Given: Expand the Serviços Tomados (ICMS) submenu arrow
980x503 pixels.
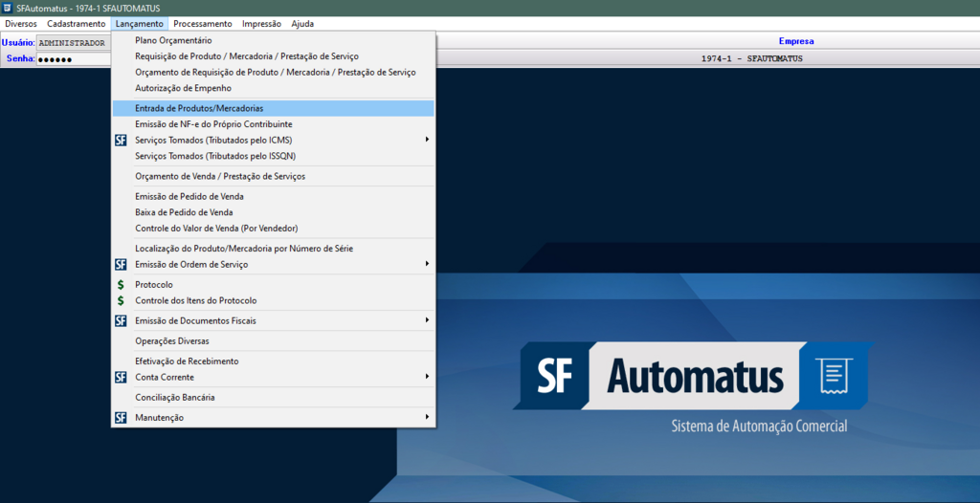Looking at the screenshot, I should (427, 140).
